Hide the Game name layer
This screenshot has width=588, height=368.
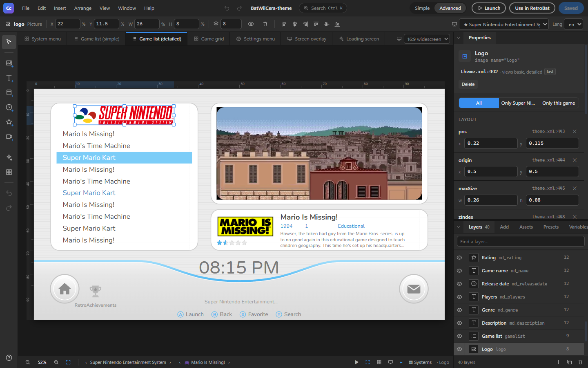(x=459, y=271)
